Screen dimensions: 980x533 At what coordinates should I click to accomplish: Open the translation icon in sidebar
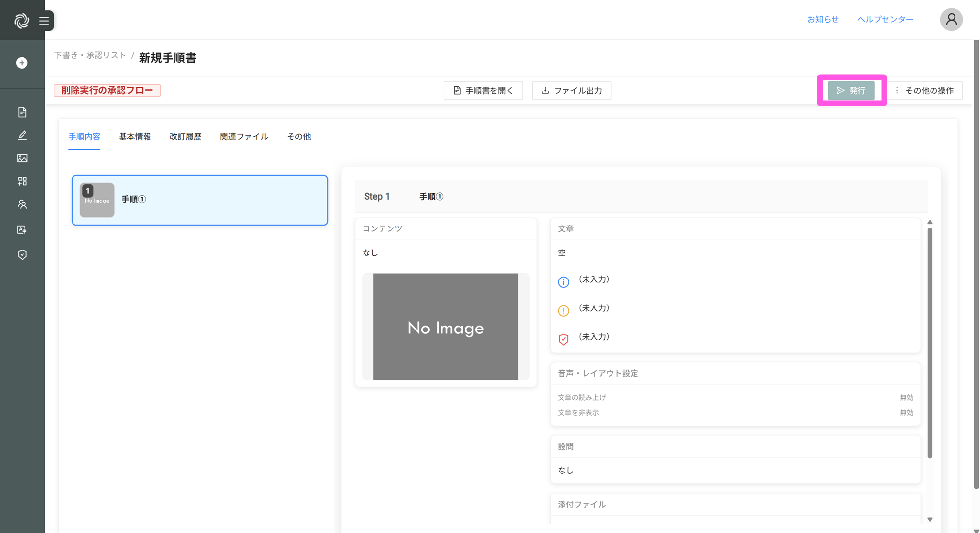click(x=22, y=229)
